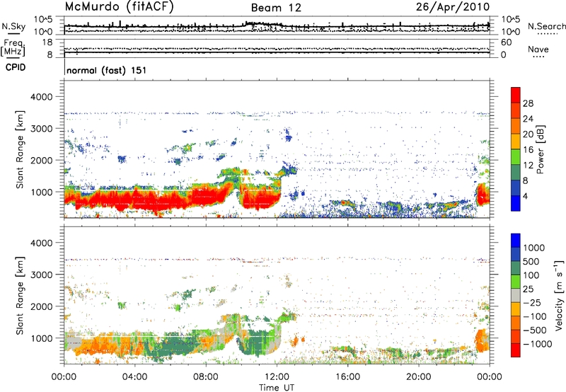The width and height of the screenshot is (566, 392).
Task: Click the Power [dB] colorbar title
Action: coord(540,149)
